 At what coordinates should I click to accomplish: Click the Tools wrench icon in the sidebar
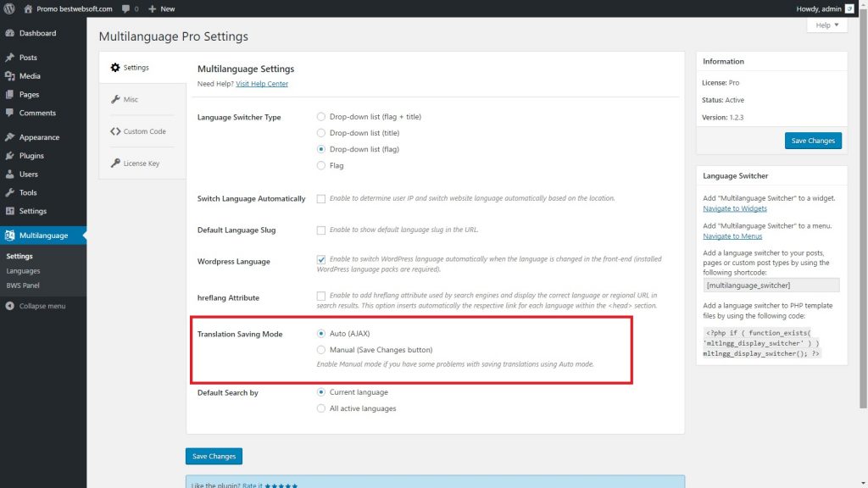pos(9,192)
